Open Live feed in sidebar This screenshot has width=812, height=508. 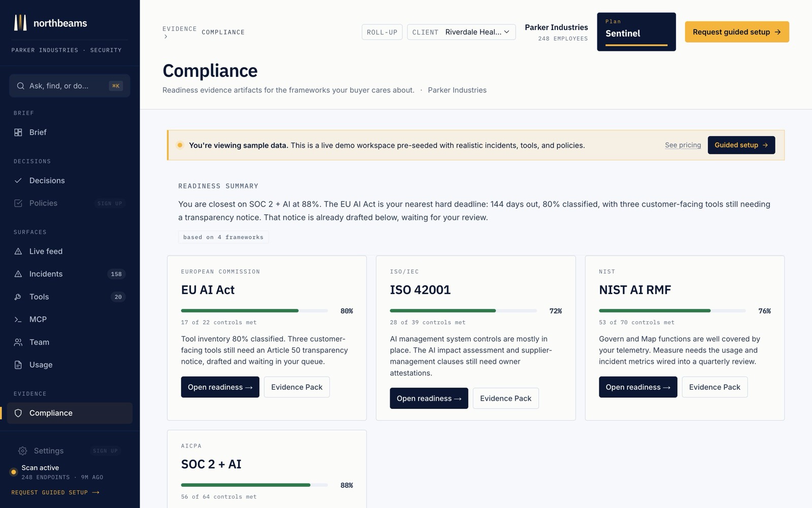click(x=70, y=251)
